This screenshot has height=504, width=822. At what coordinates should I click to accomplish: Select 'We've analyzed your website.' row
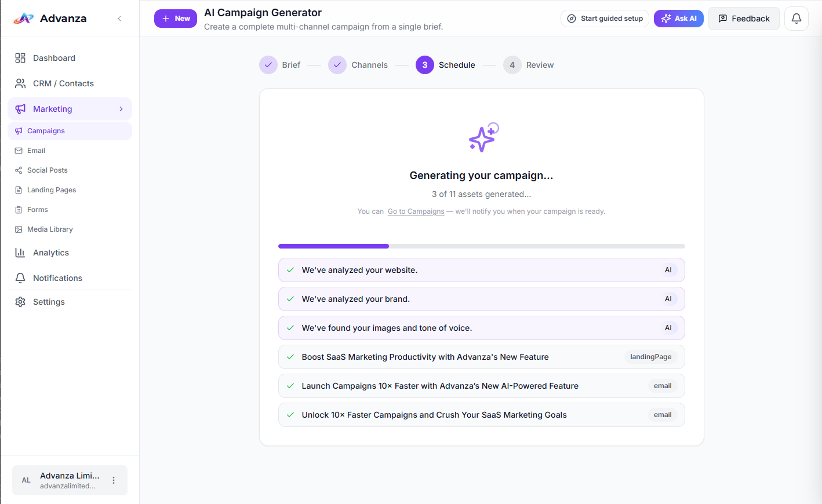(x=482, y=270)
